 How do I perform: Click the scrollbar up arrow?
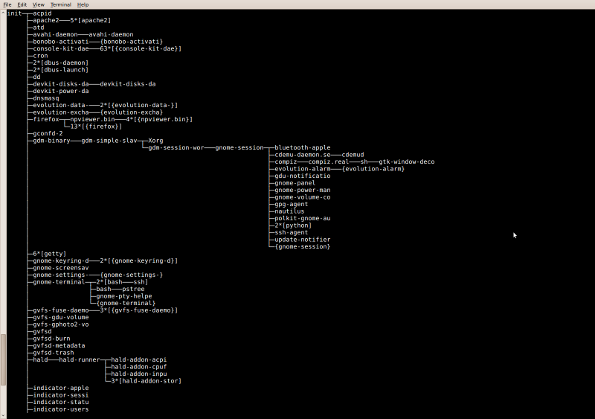tap(3, 13)
